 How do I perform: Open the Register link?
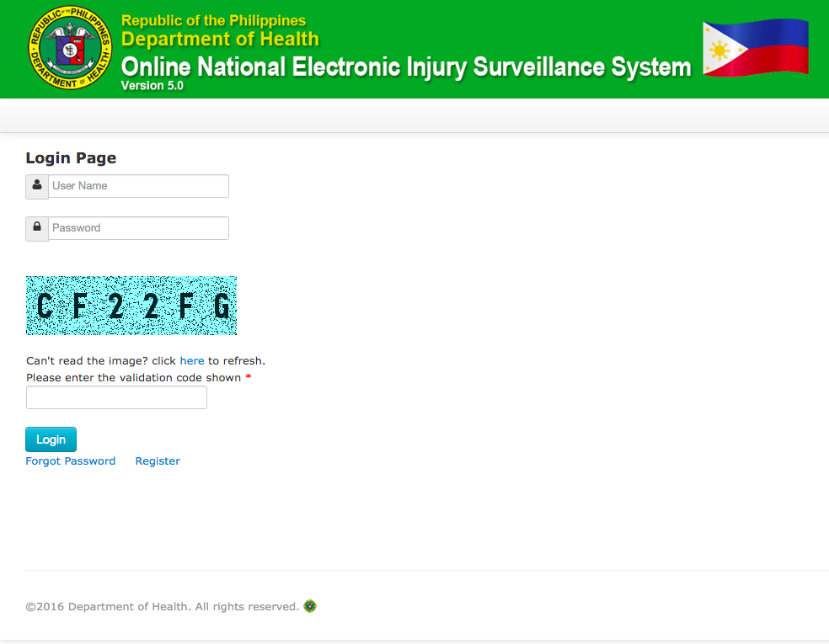(x=158, y=461)
